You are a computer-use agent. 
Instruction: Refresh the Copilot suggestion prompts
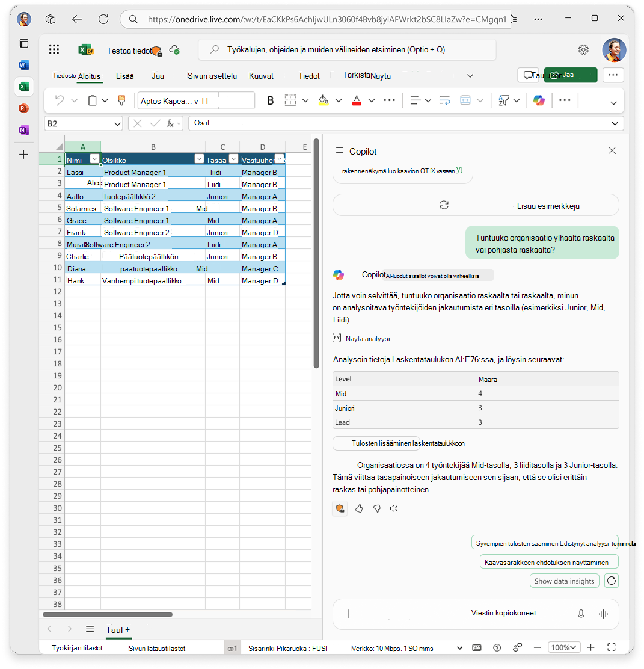pos(612,581)
